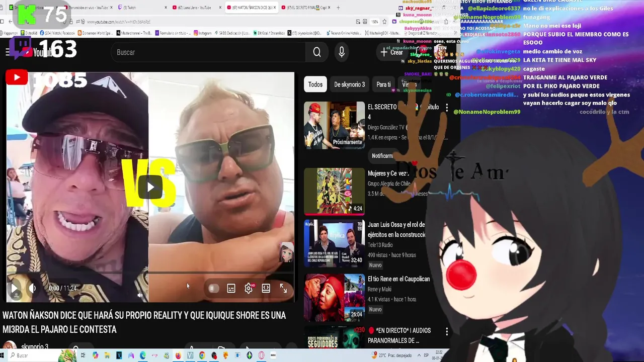644x362 pixels.
Task: Start voice search with the microphone
Action: pyautogui.click(x=342, y=52)
